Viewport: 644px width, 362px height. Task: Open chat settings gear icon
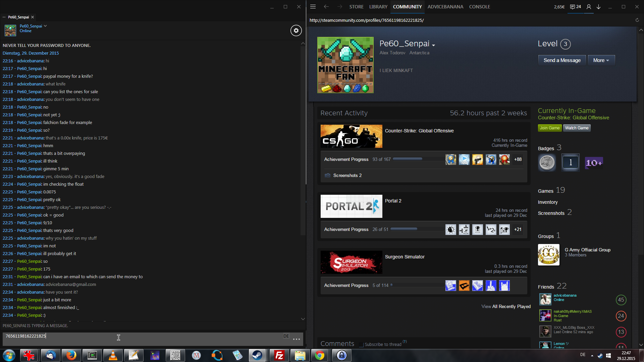(x=296, y=31)
